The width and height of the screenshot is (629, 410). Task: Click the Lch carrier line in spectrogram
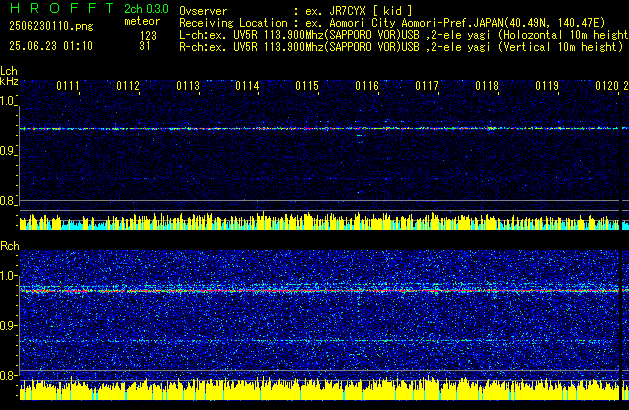pos(319,129)
